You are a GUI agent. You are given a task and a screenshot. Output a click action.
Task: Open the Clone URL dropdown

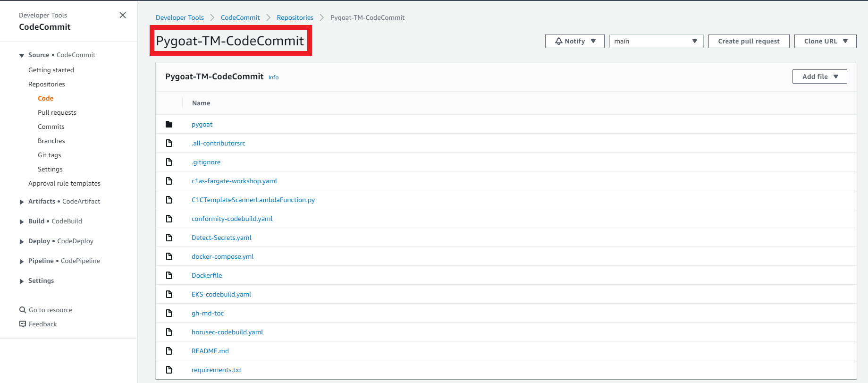tap(825, 41)
